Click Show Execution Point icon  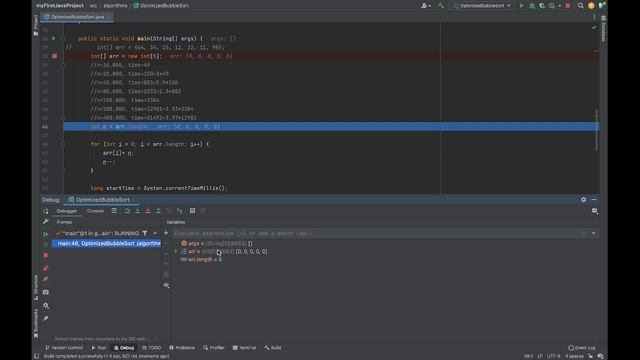click(114, 211)
